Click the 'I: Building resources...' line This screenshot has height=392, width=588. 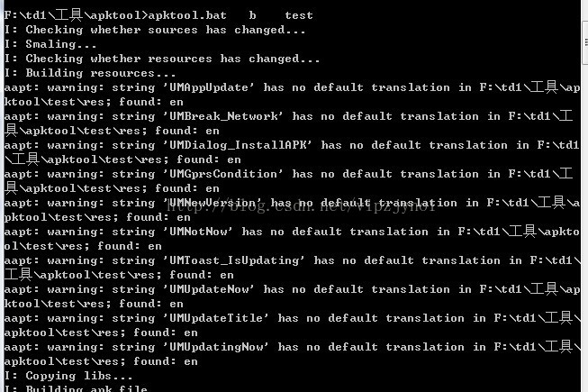(90, 73)
